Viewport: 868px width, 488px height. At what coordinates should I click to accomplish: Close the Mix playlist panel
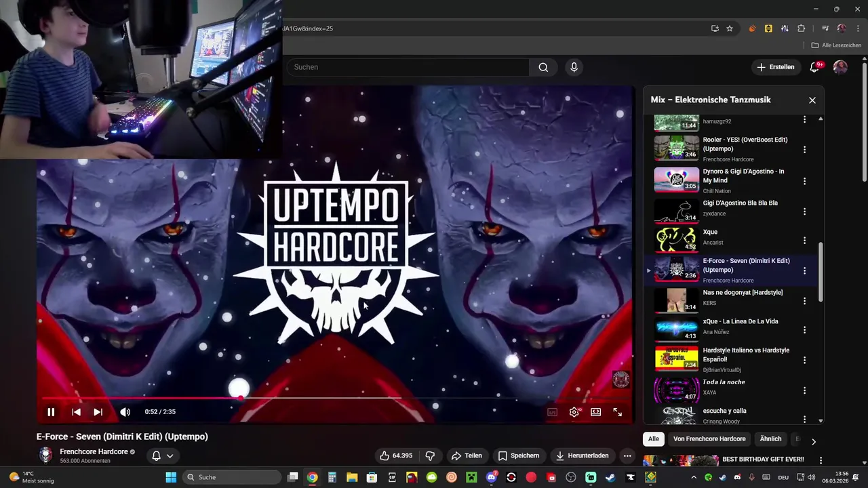click(812, 100)
